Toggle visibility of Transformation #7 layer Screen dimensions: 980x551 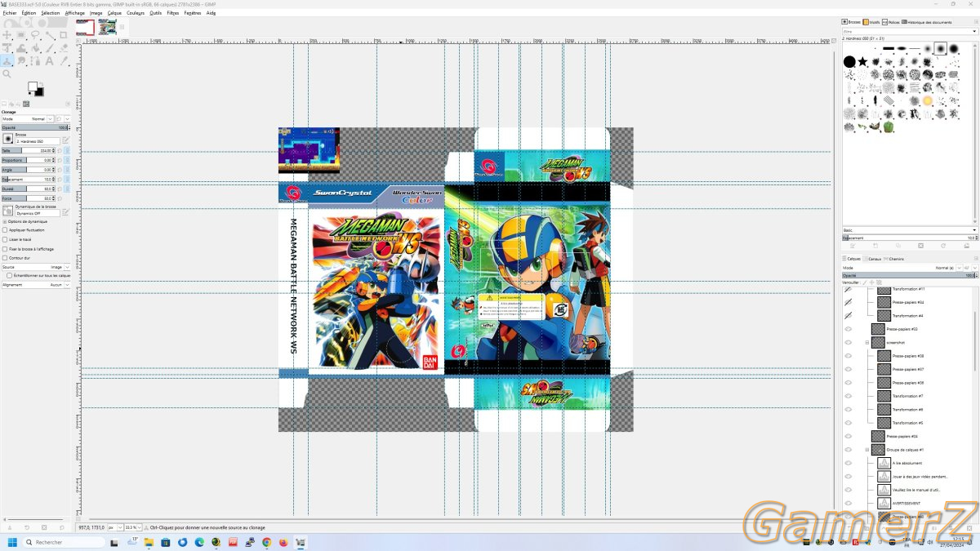848,396
